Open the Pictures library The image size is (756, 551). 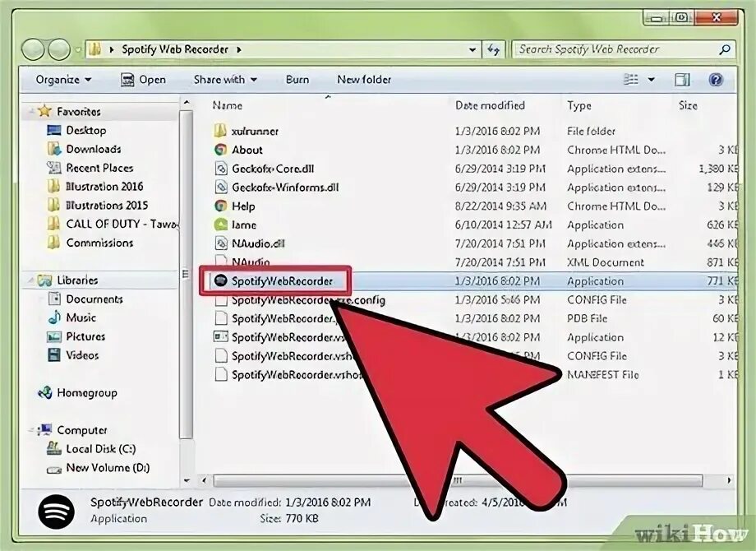click(x=85, y=336)
